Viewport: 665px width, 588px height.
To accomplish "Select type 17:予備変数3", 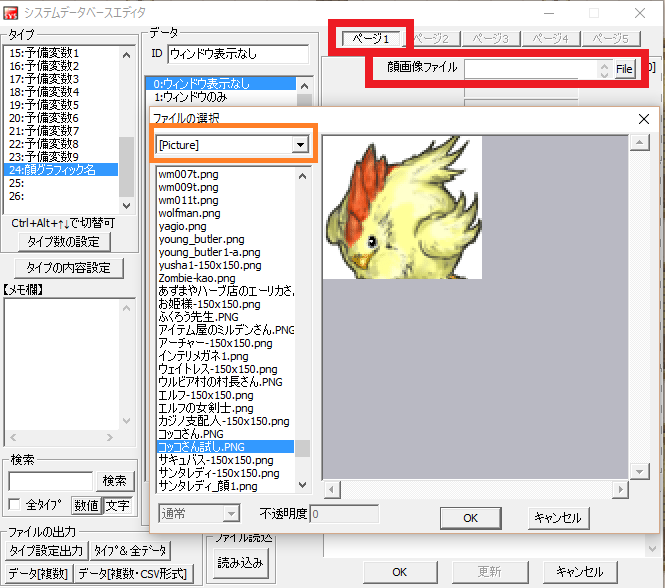I will [x=61, y=79].
